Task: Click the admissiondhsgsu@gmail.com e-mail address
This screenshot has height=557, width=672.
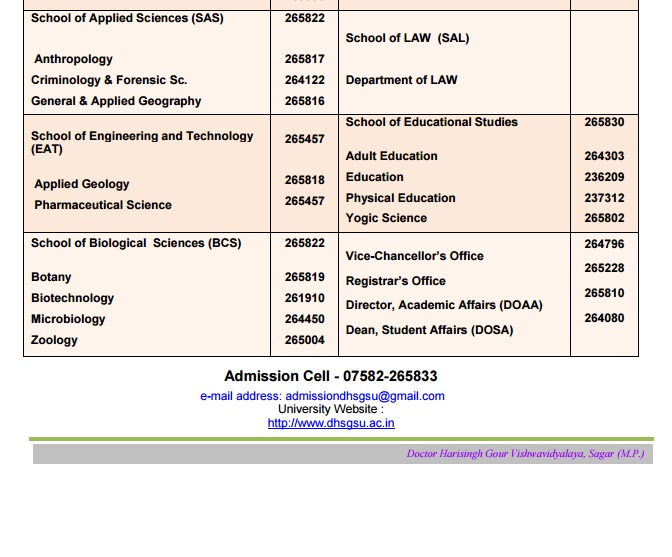Action: tap(365, 396)
